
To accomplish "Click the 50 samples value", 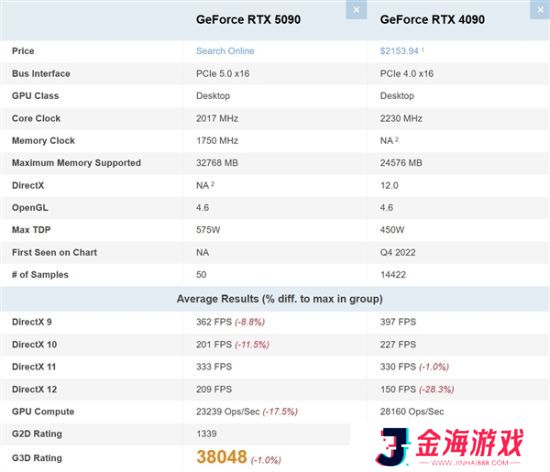I will [201, 275].
